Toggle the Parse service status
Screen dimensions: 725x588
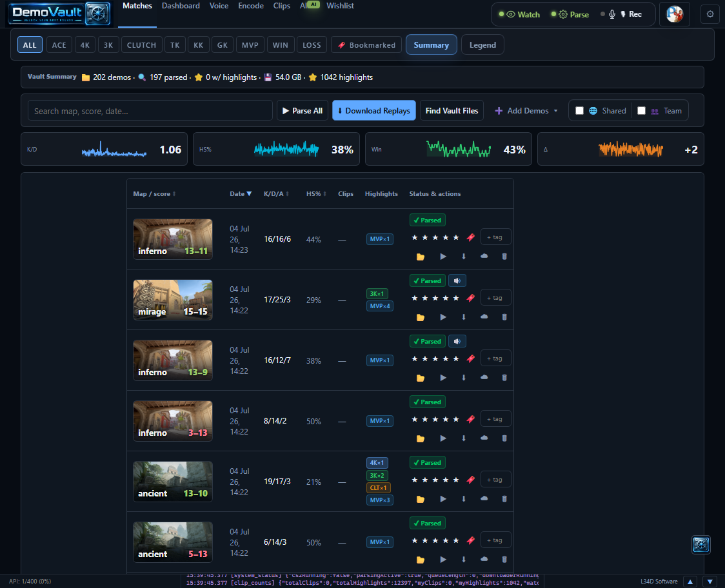(570, 14)
